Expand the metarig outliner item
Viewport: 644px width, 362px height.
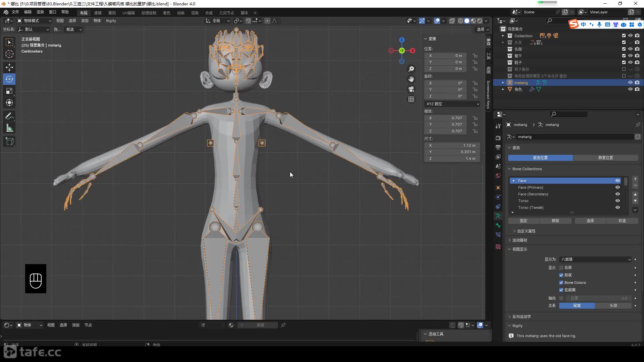pyautogui.click(x=503, y=82)
